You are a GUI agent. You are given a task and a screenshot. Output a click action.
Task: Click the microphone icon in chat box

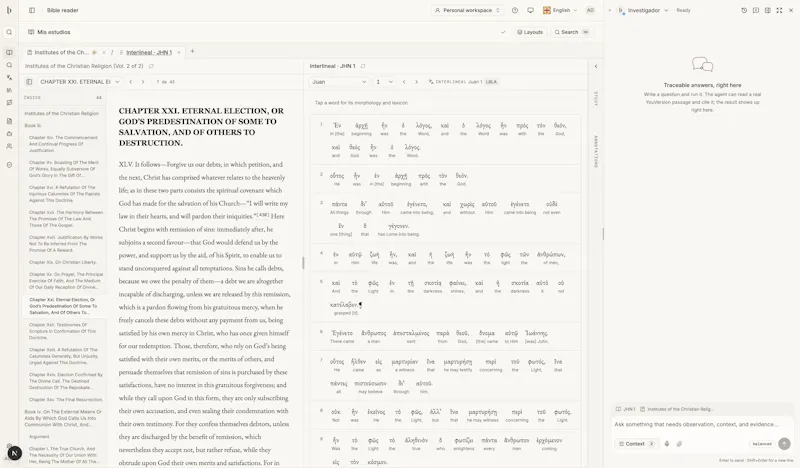tap(667, 444)
